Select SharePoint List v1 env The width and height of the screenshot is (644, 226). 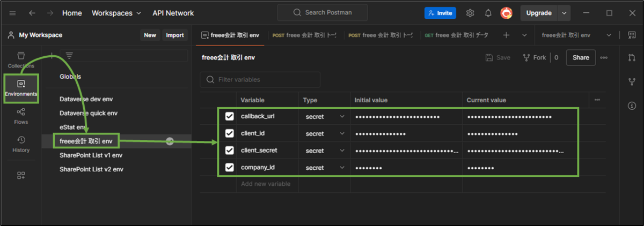91,155
